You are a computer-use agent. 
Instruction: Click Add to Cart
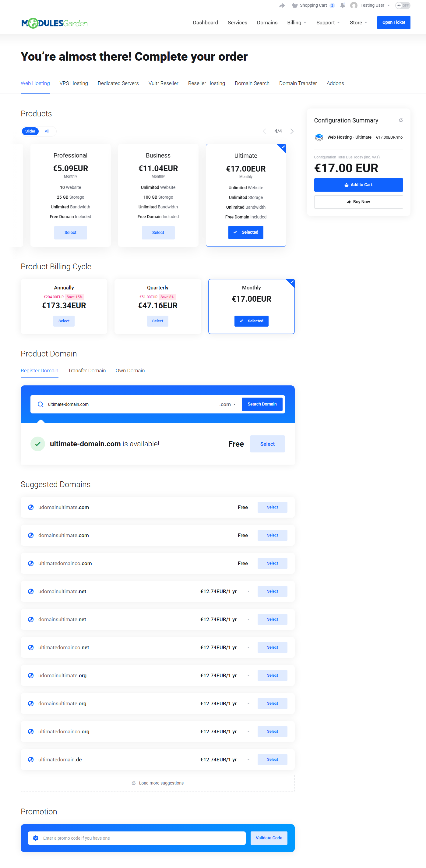tap(358, 185)
